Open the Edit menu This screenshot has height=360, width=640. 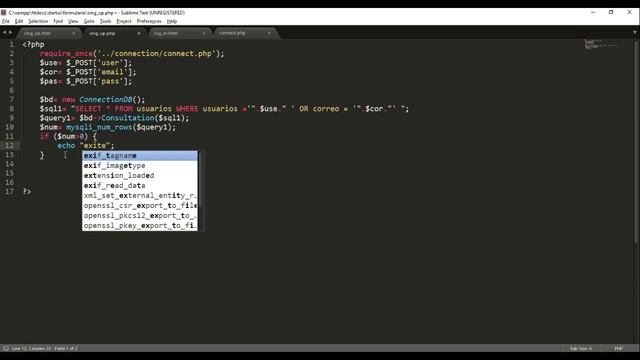(x=19, y=21)
